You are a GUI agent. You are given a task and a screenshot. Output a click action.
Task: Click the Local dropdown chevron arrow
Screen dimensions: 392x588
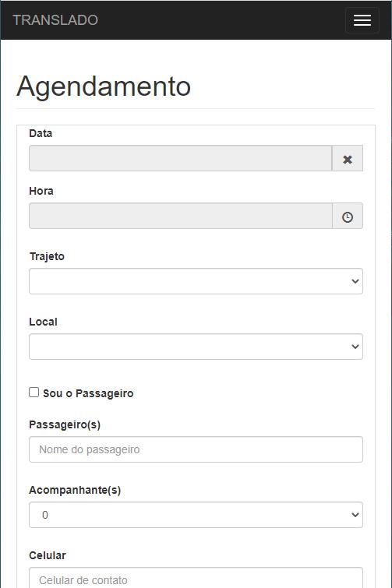pyautogui.click(x=355, y=347)
